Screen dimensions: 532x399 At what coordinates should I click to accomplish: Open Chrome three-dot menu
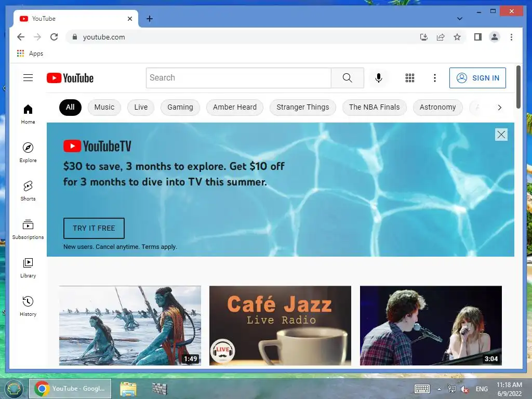pos(511,37)
